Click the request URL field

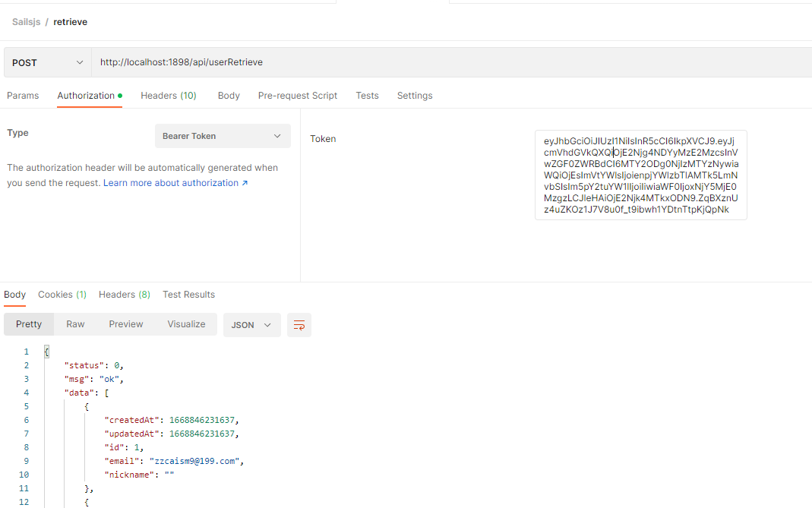click(451, 63)
